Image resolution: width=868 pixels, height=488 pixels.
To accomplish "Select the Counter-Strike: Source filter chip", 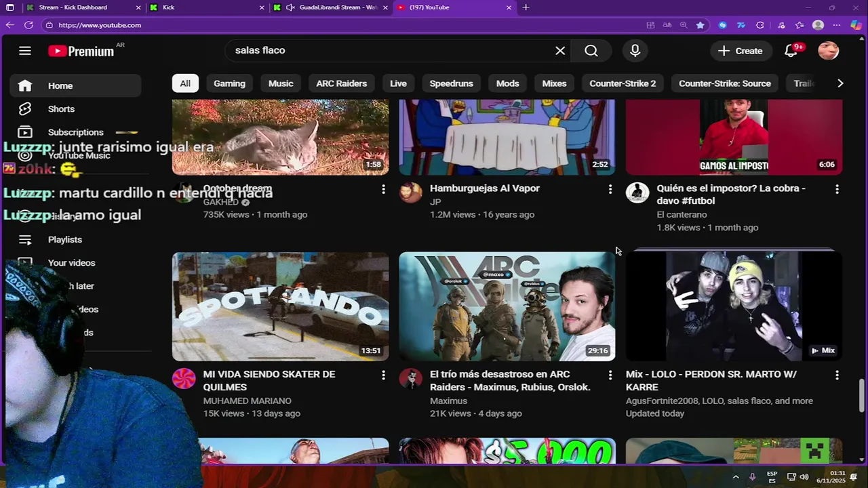I will pos(725,83).
